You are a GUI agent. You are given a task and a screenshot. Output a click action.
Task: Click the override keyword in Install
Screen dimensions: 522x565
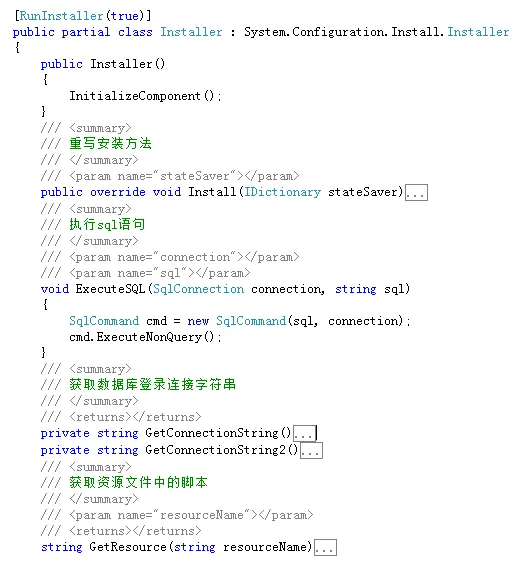coord(118,192)
